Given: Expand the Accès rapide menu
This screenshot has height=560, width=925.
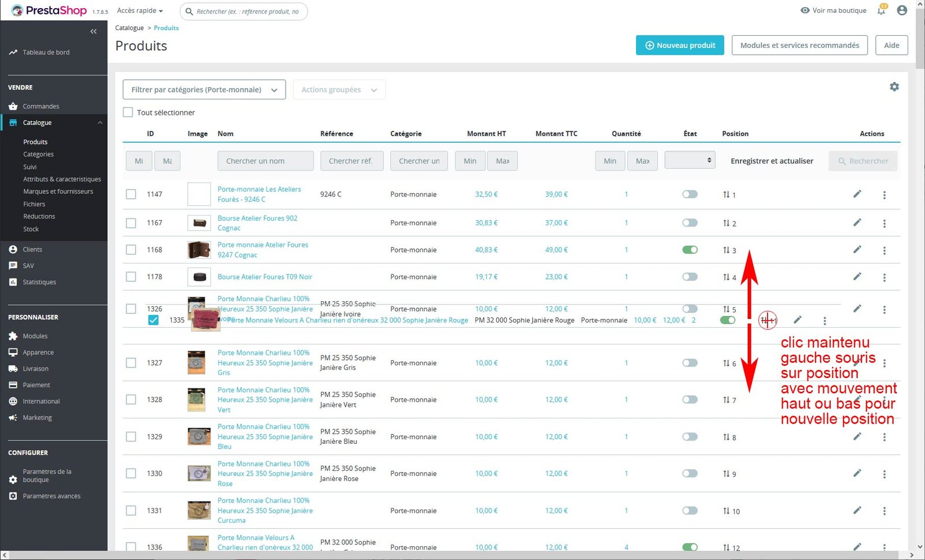Looking at the screenshot, I should point(140,10).
